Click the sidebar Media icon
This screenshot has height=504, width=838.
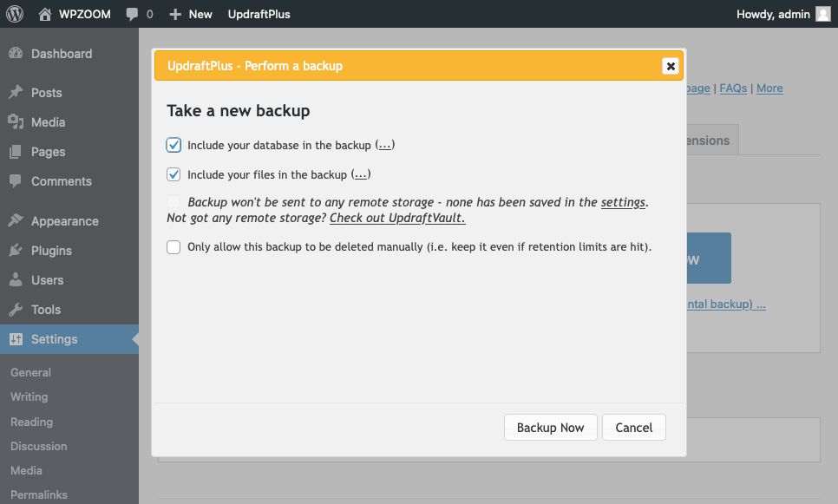pos(16,121)
